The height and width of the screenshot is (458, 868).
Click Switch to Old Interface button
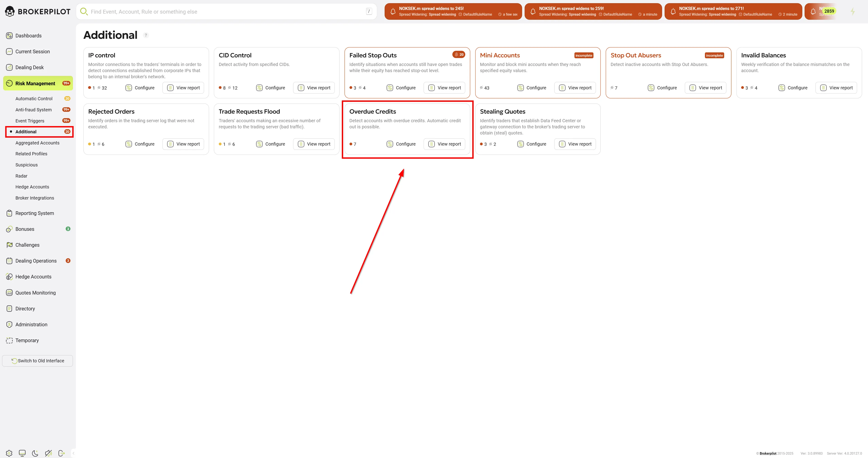tap(37, 361)
